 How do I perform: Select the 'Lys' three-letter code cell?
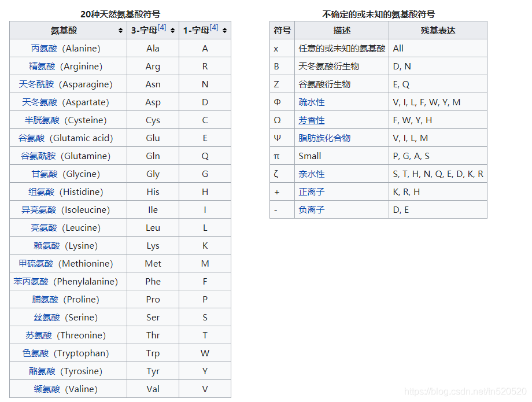pos(153,246)
